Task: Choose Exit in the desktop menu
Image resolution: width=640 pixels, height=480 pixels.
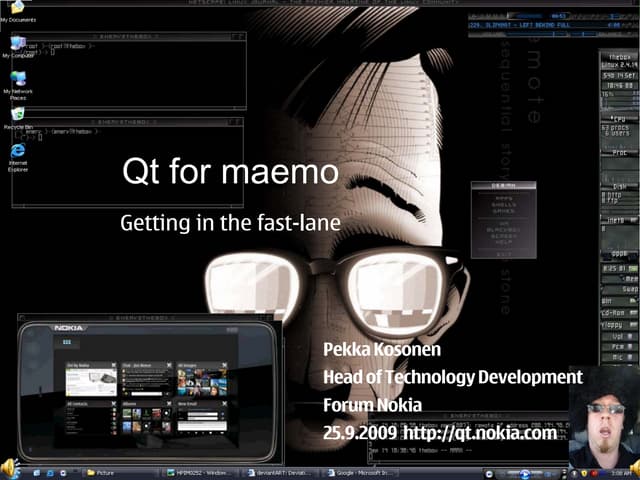Action: 503,254
